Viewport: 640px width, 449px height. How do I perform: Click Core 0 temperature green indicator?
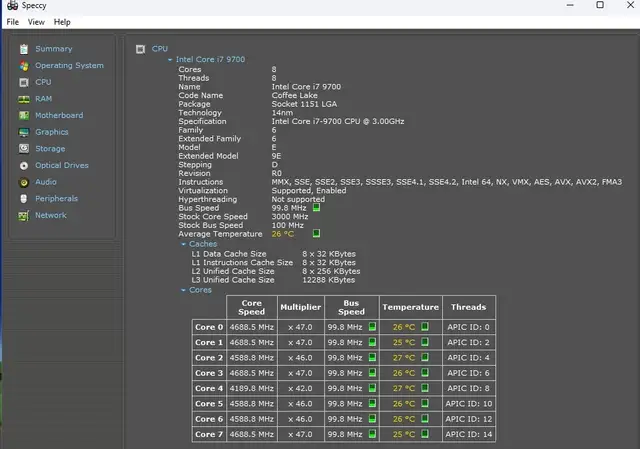coord(424,327)
